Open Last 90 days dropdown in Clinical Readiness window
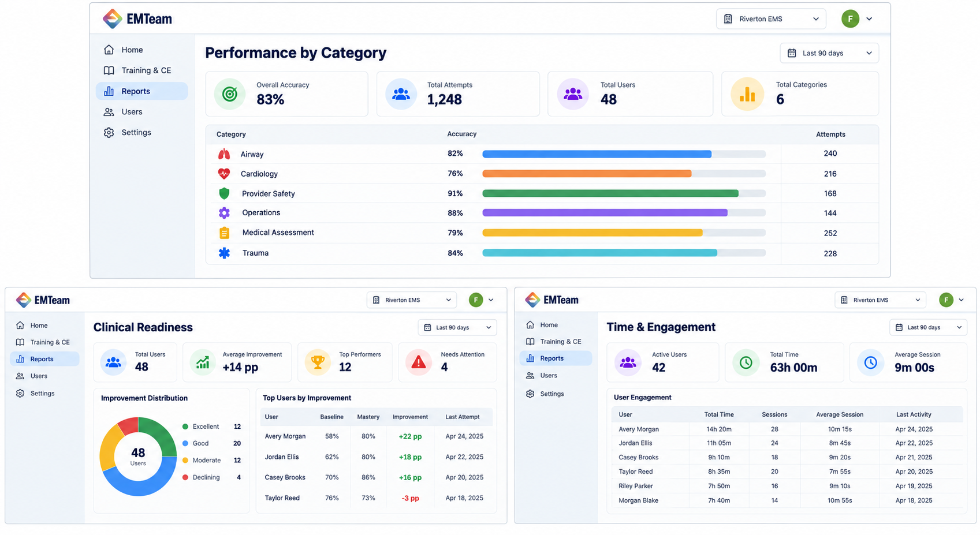 tap(457, 328)
